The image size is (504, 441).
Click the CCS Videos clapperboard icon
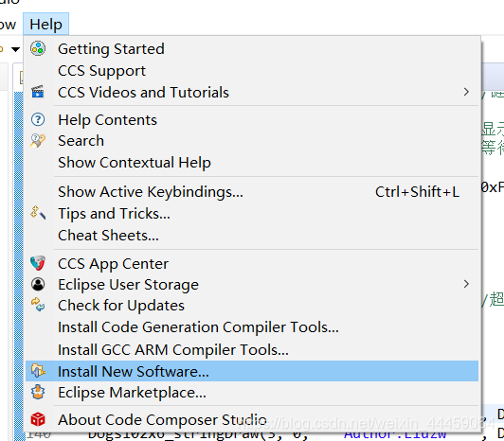pyautogui.click(x=38, y=92)
